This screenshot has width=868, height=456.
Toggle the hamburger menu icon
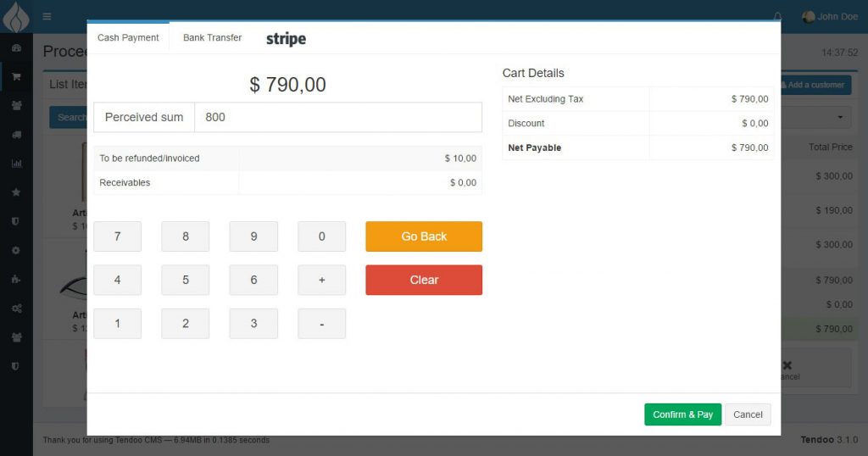click(x=47, y=16)
